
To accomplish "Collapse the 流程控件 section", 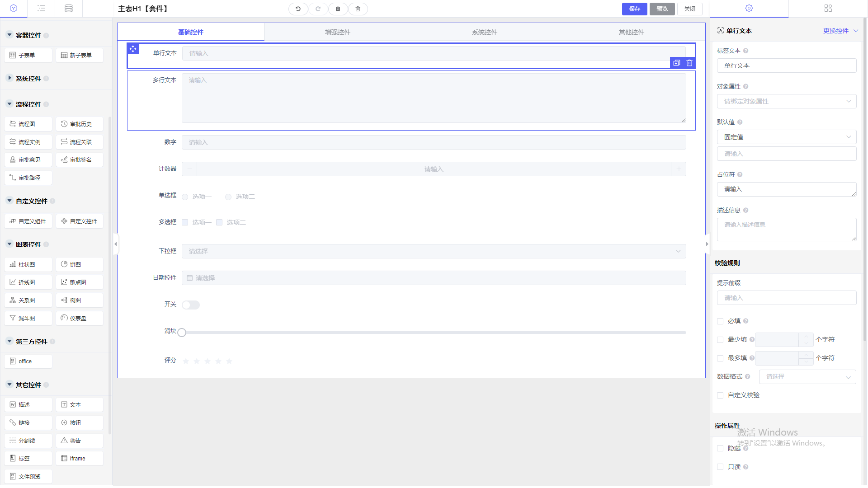I will [x=9, y=104].
